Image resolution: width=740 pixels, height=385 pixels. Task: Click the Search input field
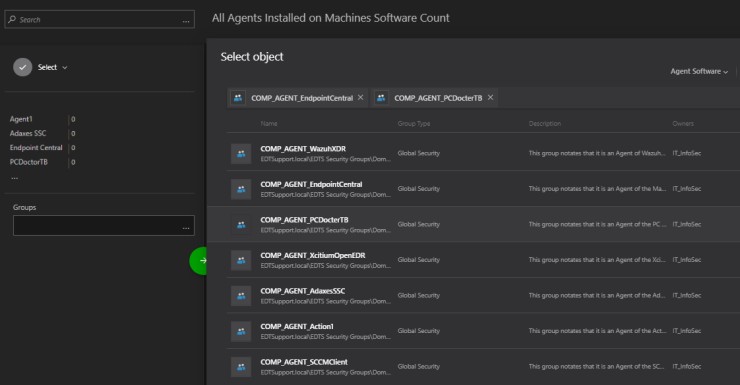(100, 19)
